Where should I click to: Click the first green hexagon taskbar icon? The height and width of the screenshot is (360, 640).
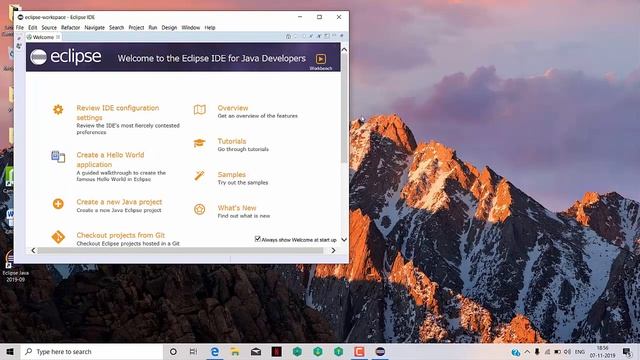(x=297, y=351)
